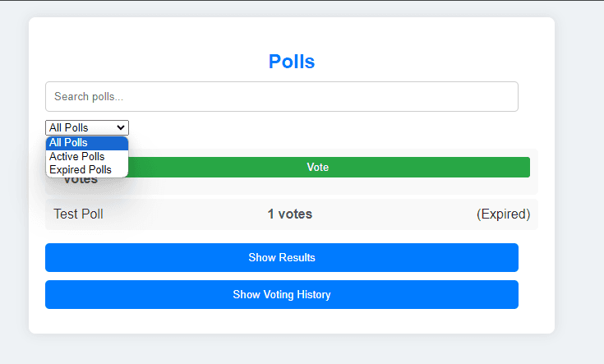
Task: Click the Show Results button
Action: point(281,257)
